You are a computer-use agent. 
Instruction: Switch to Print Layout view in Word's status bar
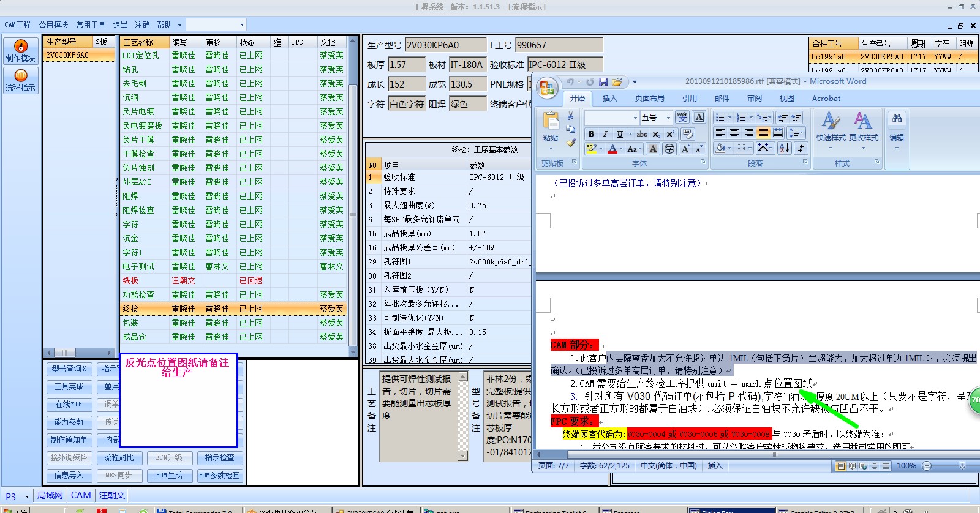(x=842, y=466)
